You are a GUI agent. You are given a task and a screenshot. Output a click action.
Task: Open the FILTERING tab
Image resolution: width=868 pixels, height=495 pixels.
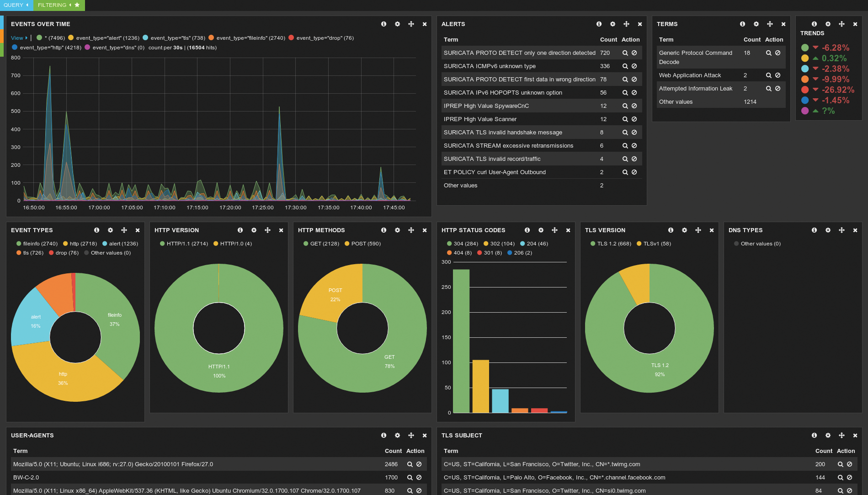[x=52, y=5]
